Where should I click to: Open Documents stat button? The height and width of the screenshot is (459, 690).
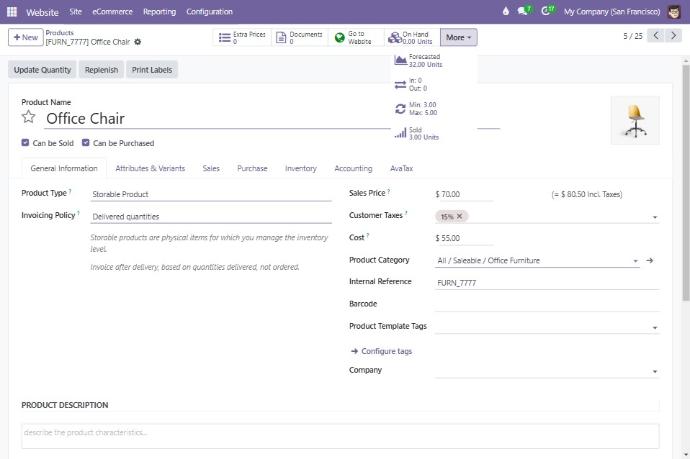(300, 37)
